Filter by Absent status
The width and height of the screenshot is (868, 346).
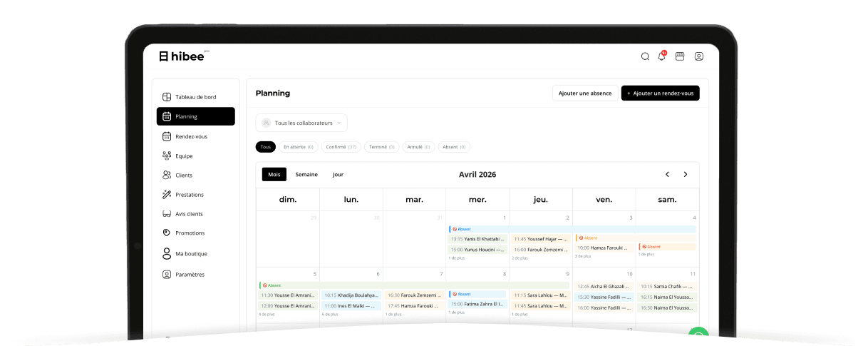click(x=454, y=147)
